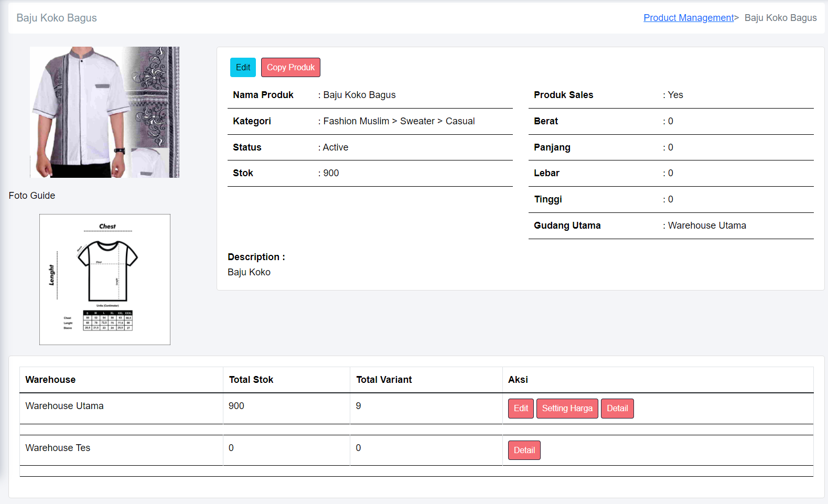
Task: Select the Warehouse Tes name in the table
Action: coord(58,448)
